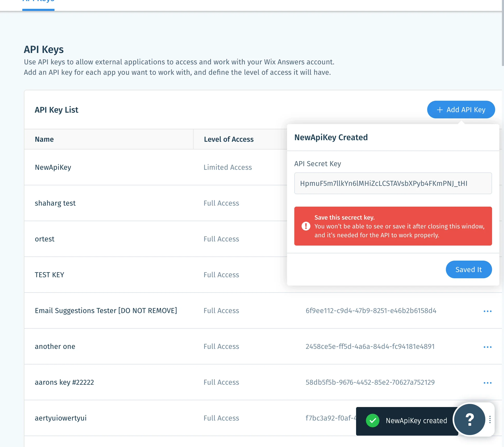Click the Limited Access value for NewApiKey

click(x=228, y=167)
